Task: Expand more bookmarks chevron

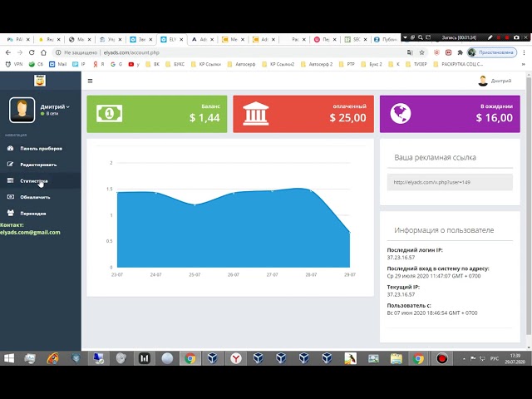Action: tap(523, 64)
